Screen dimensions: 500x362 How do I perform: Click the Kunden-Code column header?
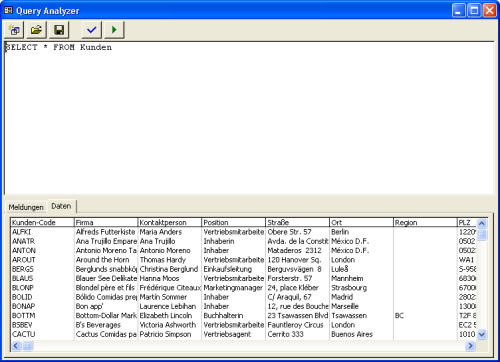pos(42,222)
